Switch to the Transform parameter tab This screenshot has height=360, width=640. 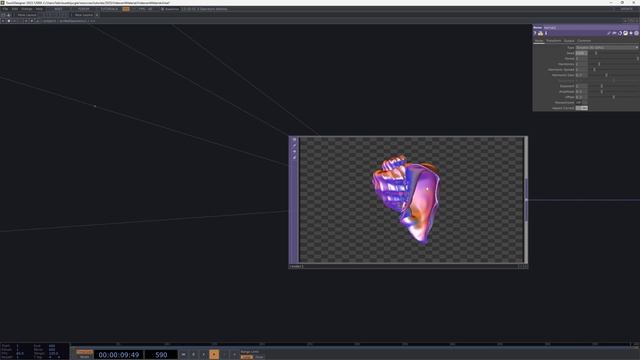click(x=553, y=41)
